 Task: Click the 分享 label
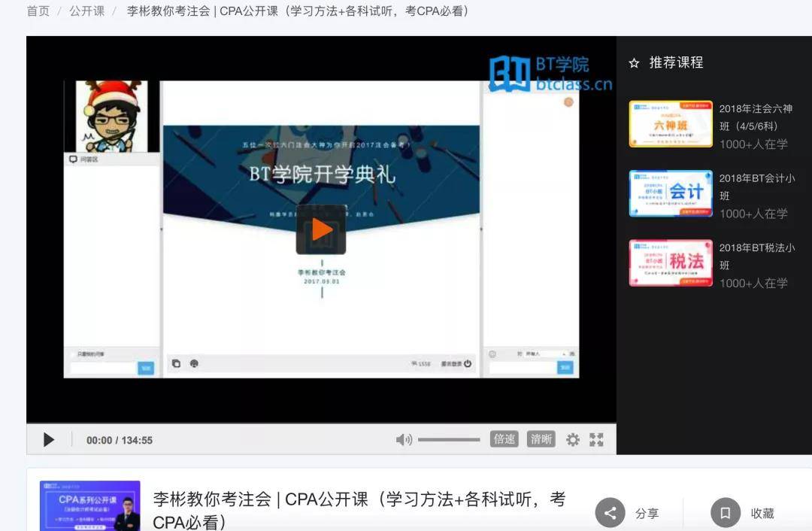point(647,514)
